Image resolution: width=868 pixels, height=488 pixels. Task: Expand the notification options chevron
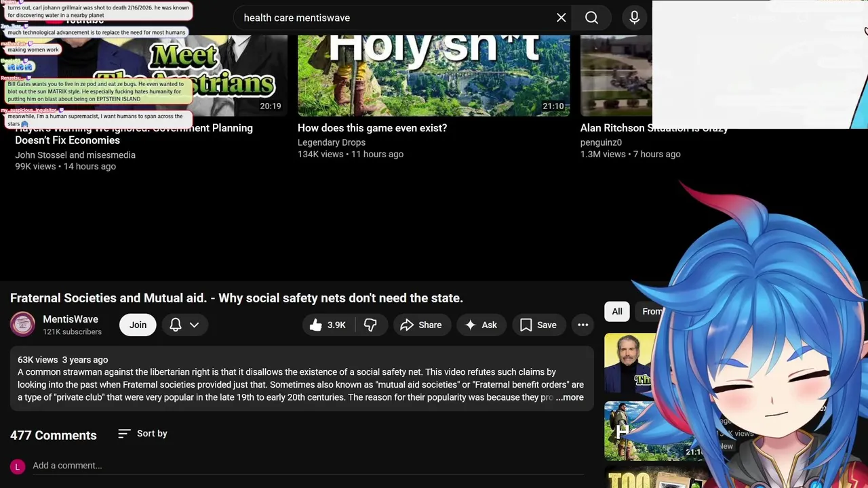tap(195, 325)
